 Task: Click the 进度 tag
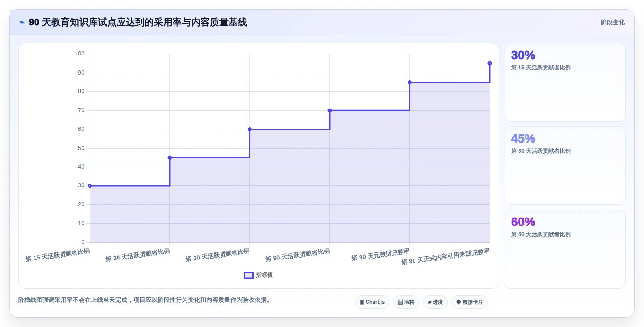435,302
